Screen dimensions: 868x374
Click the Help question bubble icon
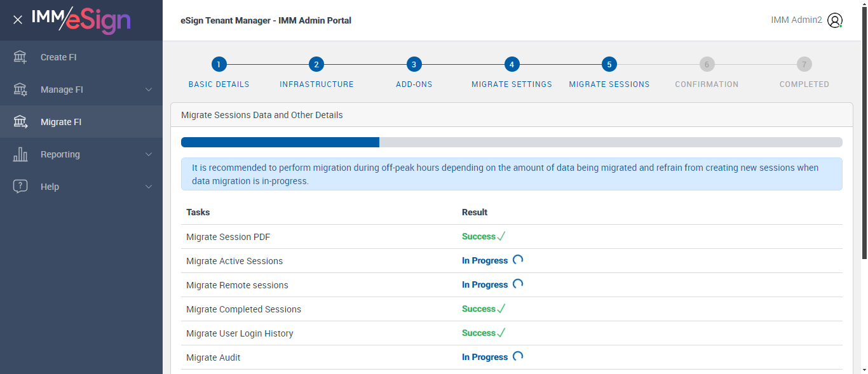click(x=20, y=187)
